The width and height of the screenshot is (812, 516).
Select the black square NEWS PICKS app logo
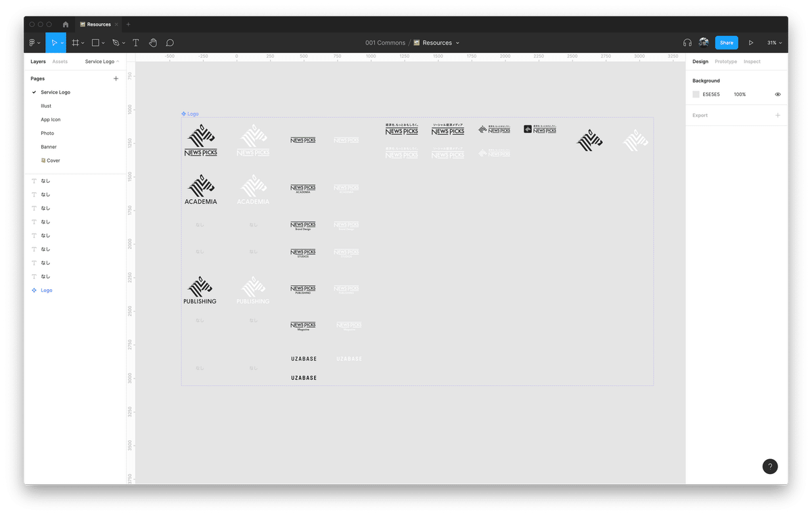click(x=540, y=129)
